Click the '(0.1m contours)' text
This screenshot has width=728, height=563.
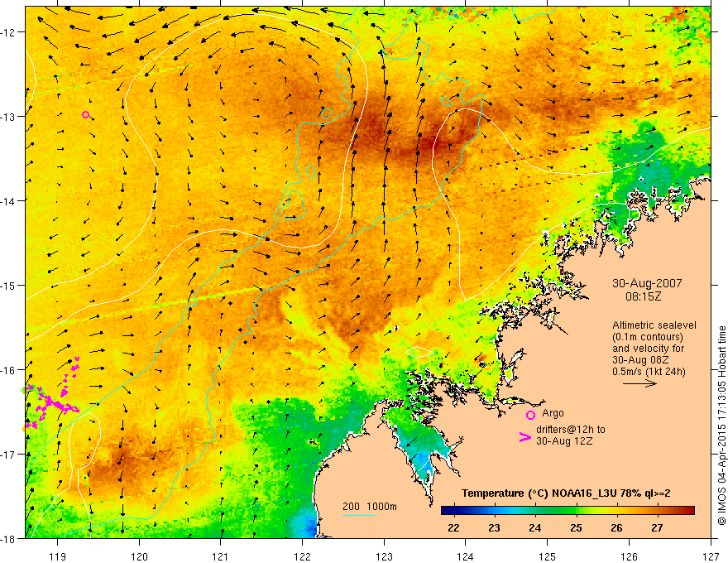pos(648,337)
